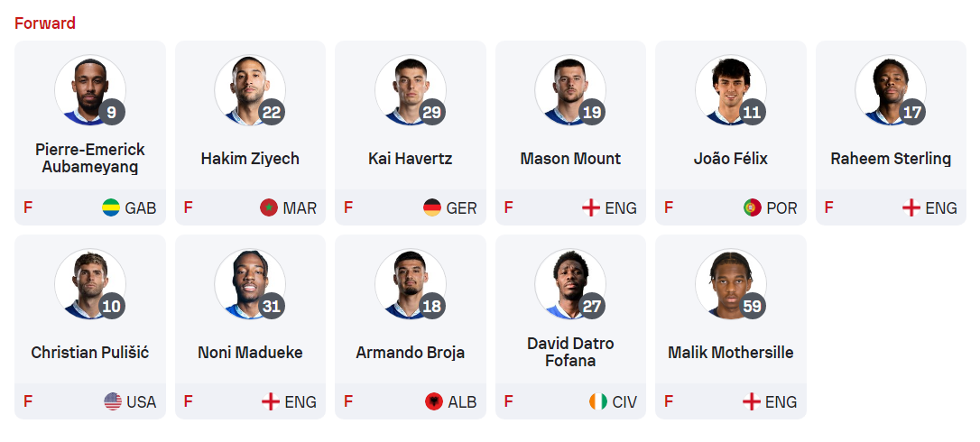980x442 pixels.
Task: View Malik Mothersille's player photo
Action: click(729, 284)
